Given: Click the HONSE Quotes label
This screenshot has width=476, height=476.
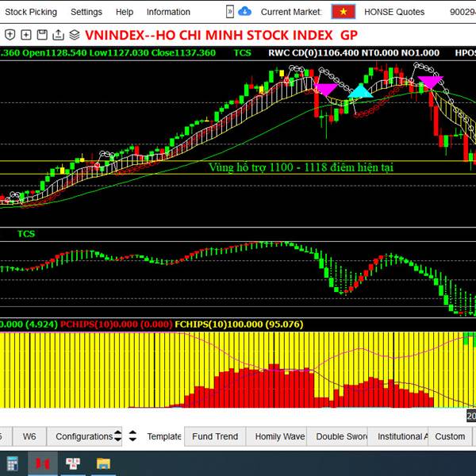Looking at the screenshot, I should point(394,12).
